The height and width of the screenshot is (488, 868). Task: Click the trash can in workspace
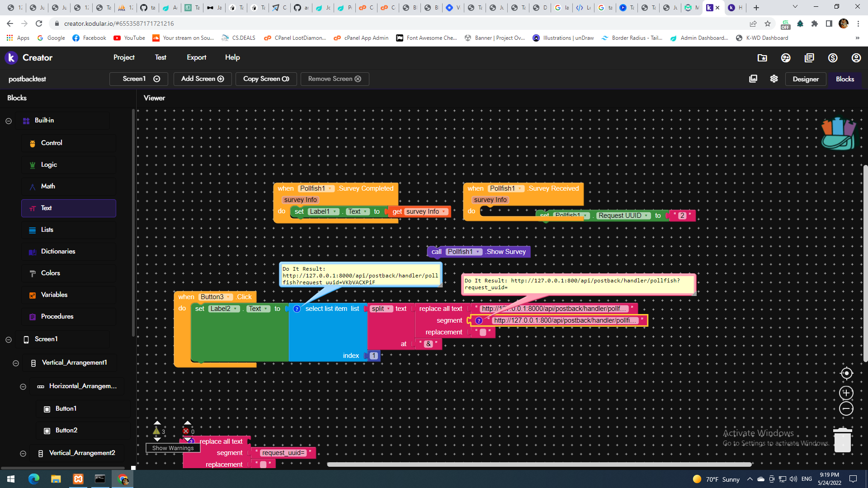[x=842, y=440]
